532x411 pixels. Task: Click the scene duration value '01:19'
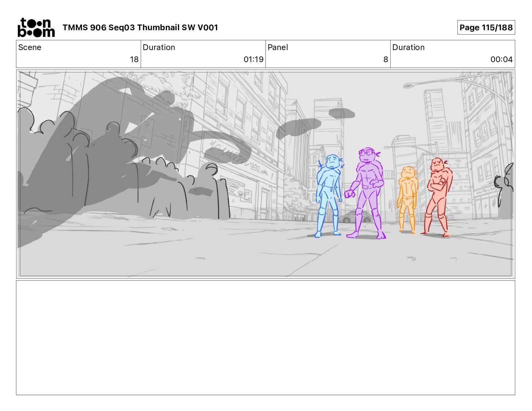254,59
